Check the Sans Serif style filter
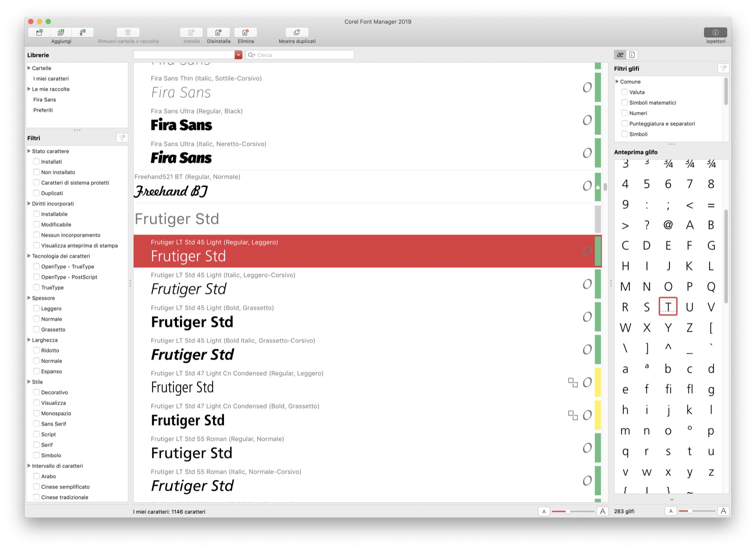756x550 pixels. pos(36,423)
